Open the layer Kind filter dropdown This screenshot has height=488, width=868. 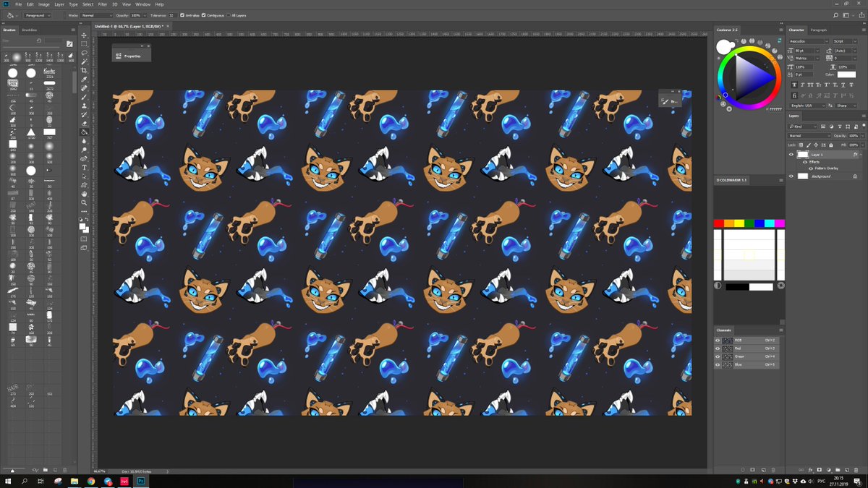(x=801, y=127)
